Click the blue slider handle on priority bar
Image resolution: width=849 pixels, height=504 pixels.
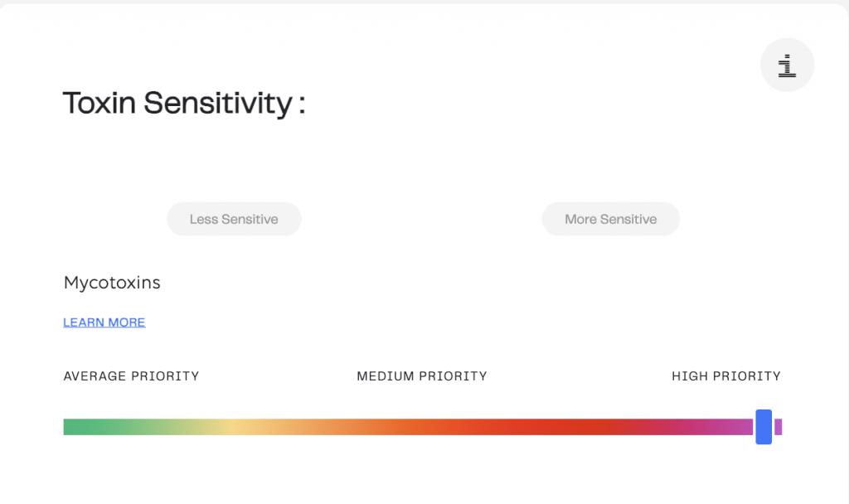click(764, 427)
